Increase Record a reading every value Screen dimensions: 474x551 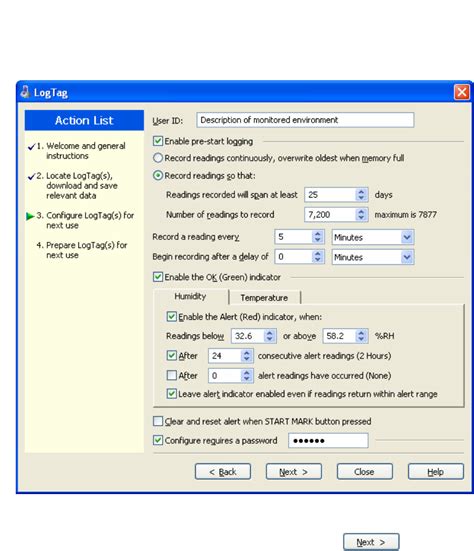317,234
